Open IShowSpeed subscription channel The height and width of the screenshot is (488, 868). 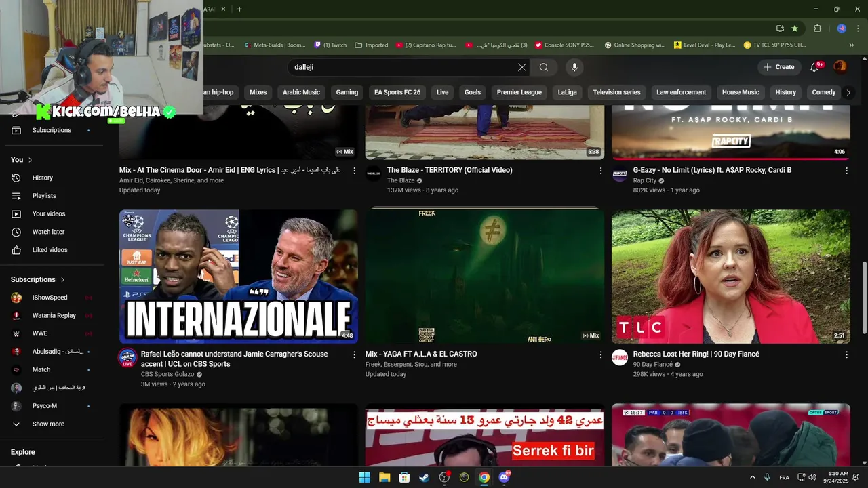pyautogui.click(x=51, y=298)
